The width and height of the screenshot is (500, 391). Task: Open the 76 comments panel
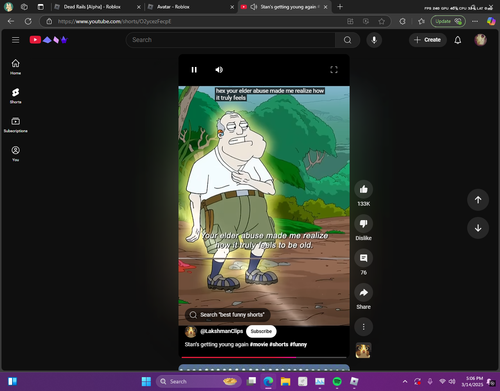coord(363,258)
